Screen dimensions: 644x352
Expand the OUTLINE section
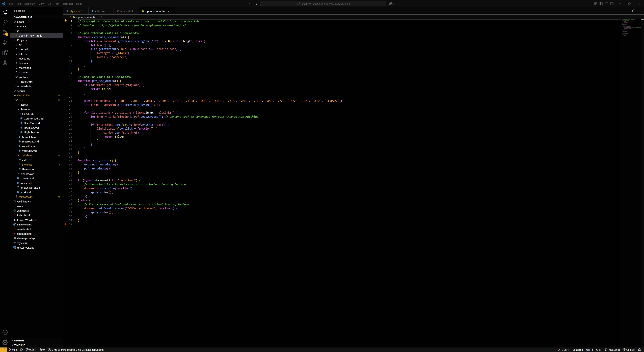pyautogui.click(x=19, y=340)
